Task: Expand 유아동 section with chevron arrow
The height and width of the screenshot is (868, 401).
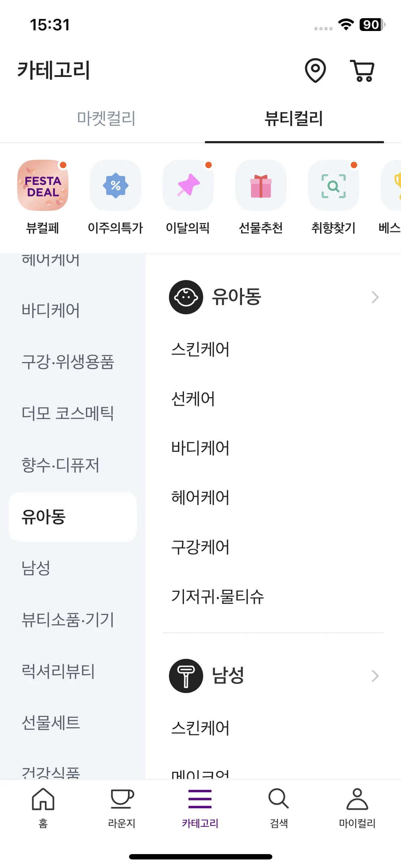Action: click(375, 297)
